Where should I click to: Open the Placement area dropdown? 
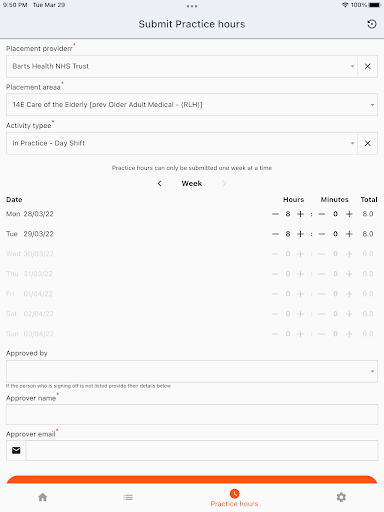click(192, 105)
